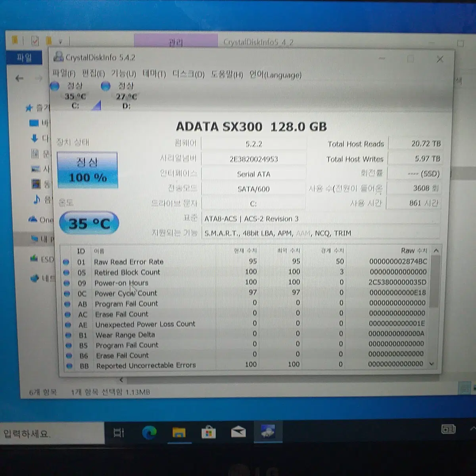Click status dot for Unexpected Power Loss Count
The width and height of the screenshot is (476, 476).
(68, 325)
